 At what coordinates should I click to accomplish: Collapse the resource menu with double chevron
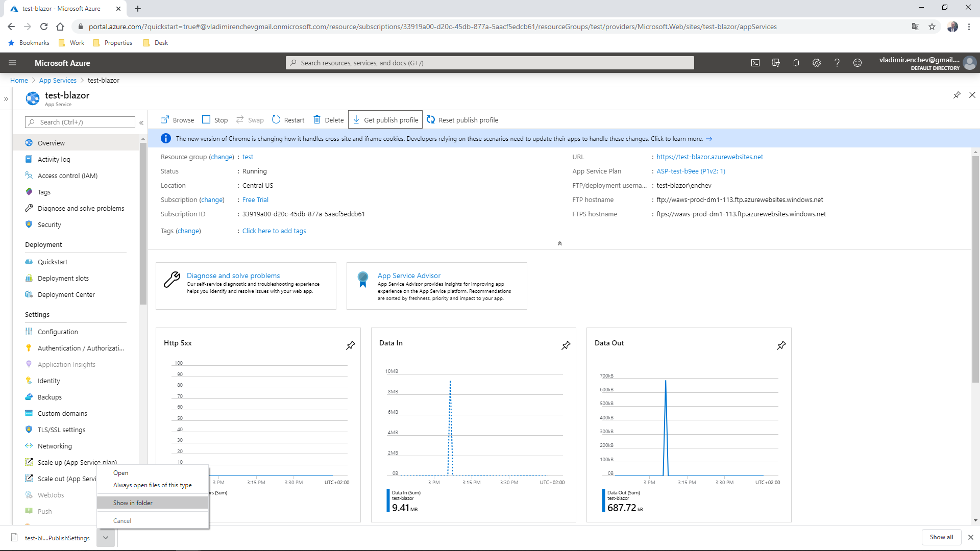pyautogui.click(x=141, y=122)
